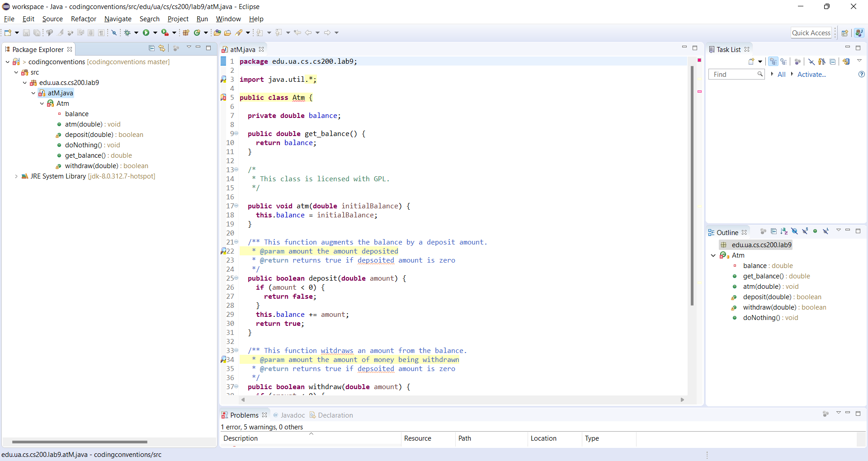Open the Java perspective icon
Viewport: 868px width, 461px height.
(x=859, y=33)
